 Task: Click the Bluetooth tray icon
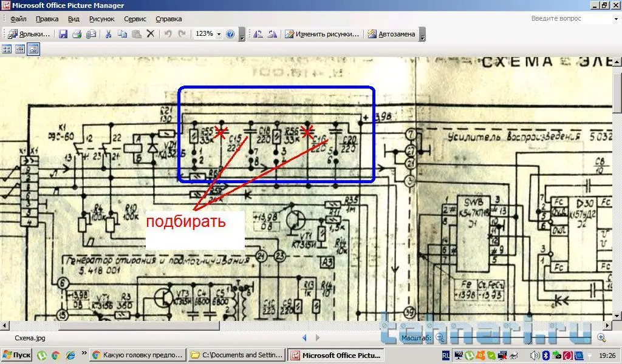coord(545,356)
